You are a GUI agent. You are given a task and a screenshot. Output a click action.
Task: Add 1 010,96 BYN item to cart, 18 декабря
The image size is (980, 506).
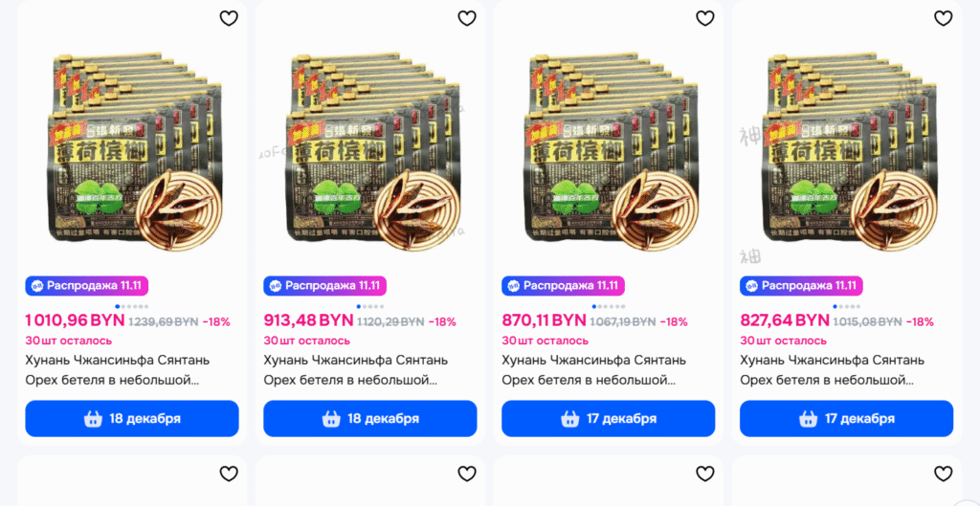coord(132,419)
